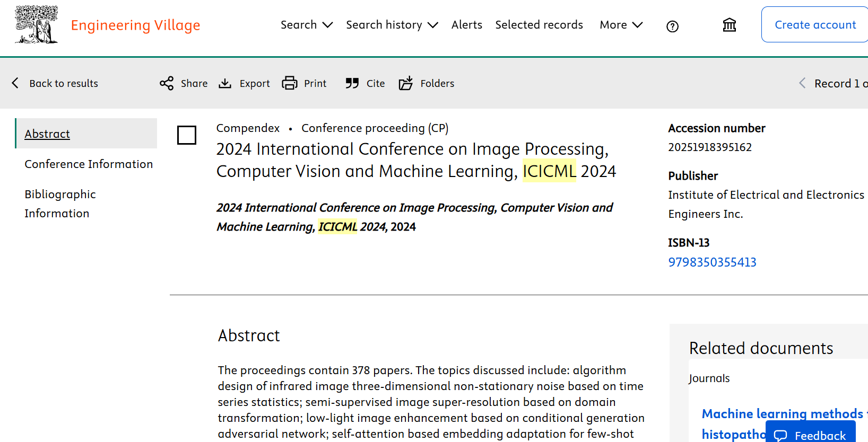
Task: Open the Engineering Village home link
Action: pos(135,25)
